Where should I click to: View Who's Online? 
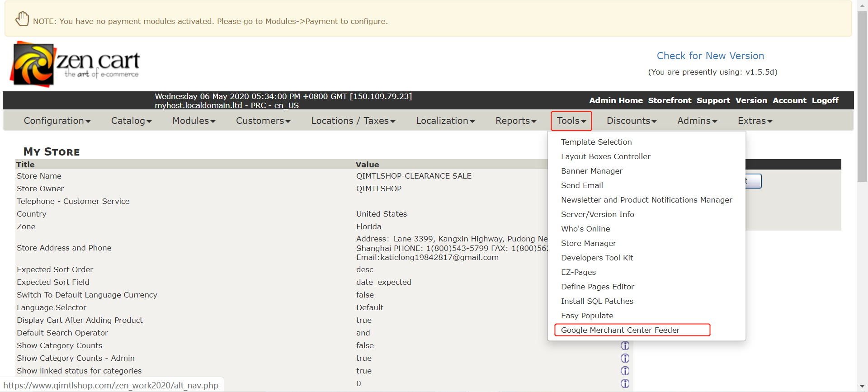[585, 229]
